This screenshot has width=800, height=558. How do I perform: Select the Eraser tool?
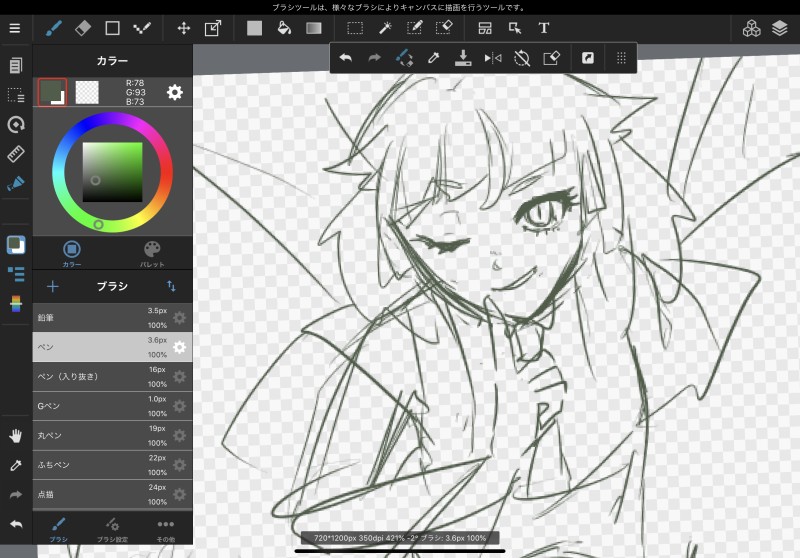pos(83,28)
